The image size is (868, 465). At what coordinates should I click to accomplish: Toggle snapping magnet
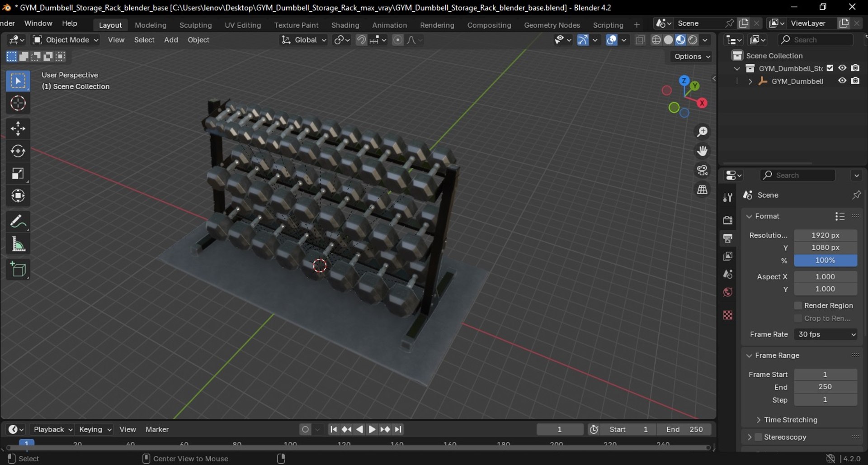[x=361, y=40]
